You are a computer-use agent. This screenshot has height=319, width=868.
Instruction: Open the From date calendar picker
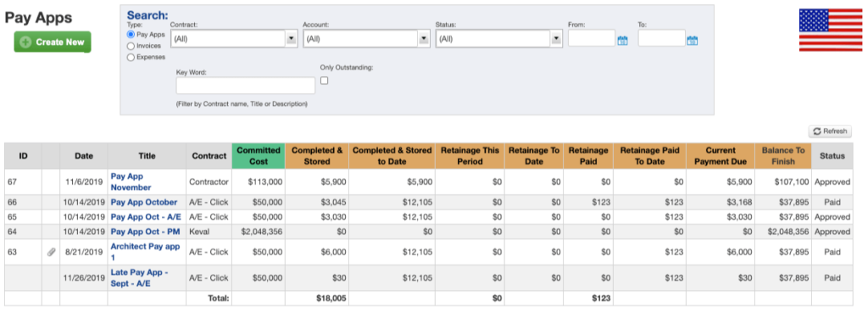pos(622,41)
